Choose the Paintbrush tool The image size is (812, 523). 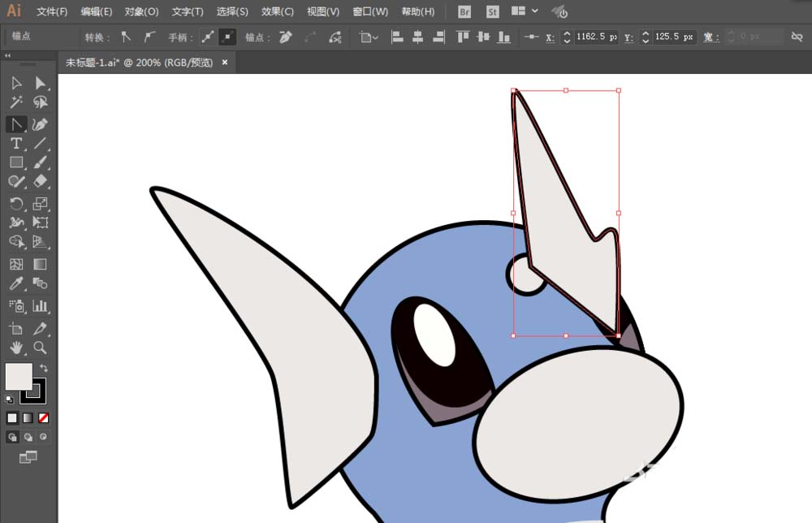coord(40,162)
